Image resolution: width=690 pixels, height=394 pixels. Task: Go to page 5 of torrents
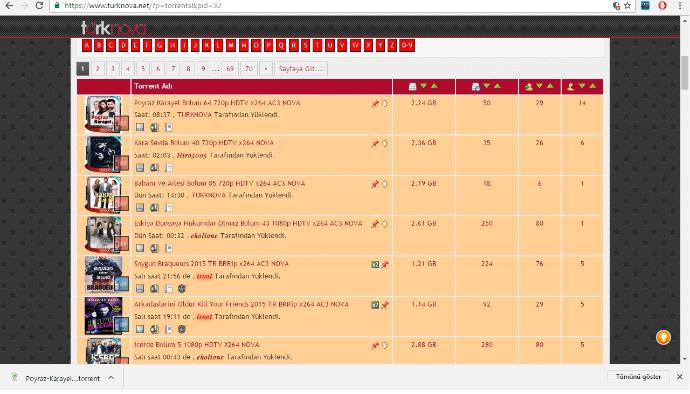[x=143, y=69]
